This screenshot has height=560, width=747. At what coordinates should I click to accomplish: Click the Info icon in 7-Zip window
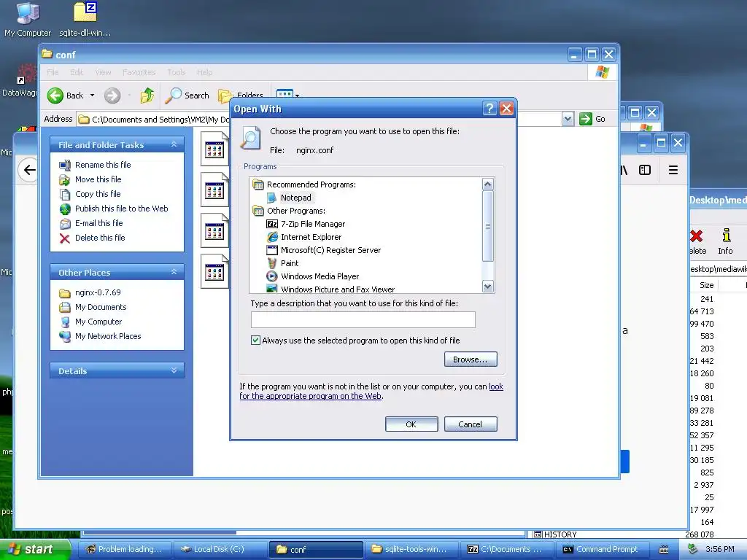(x=726, y=241)
